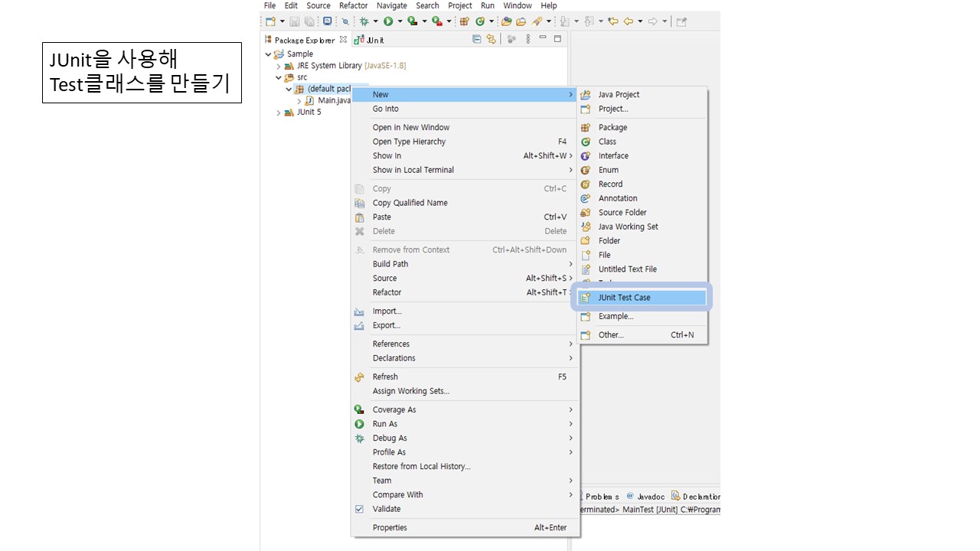980x551 pixels.
Task: Click the New Java Class toolbar icon
Action: pyautogui.click(x=480, y=21)
